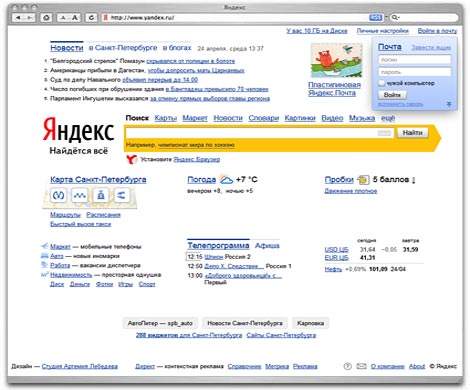Reload the page with refresh icon
This screenshot has width=470, height=390.
[x=91, y=18]
